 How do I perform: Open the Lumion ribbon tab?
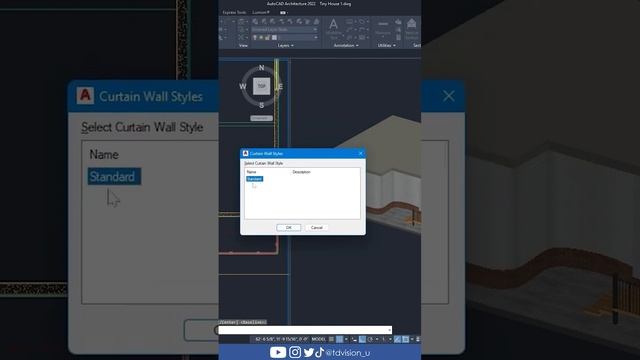(260, 12)
